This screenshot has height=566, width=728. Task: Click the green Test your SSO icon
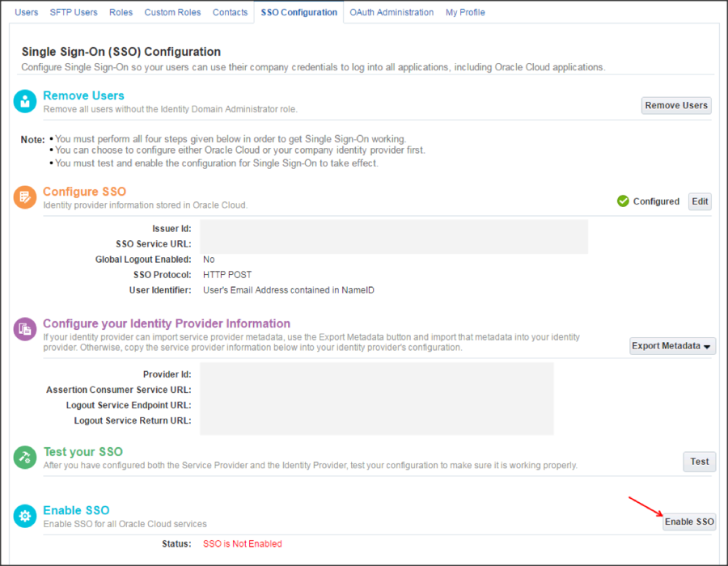click(26, 458)
